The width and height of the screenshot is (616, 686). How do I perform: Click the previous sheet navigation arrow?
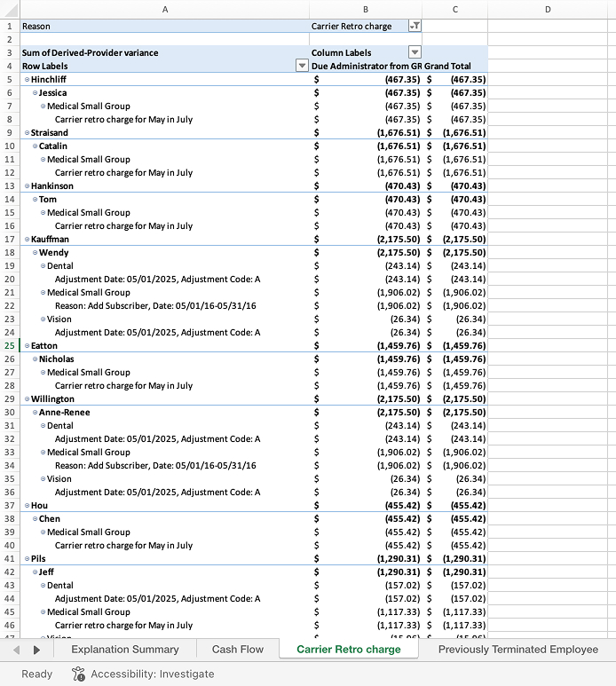[x=17, y=650]
